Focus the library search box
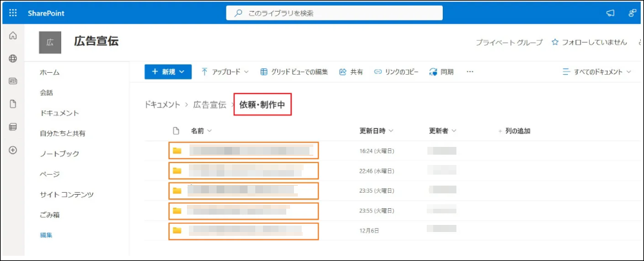The height and width of the screenshot is (261, 644). pos(335,13)
